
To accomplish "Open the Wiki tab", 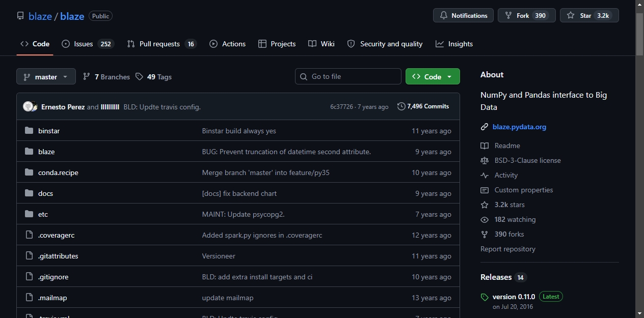I will point(321,44).
